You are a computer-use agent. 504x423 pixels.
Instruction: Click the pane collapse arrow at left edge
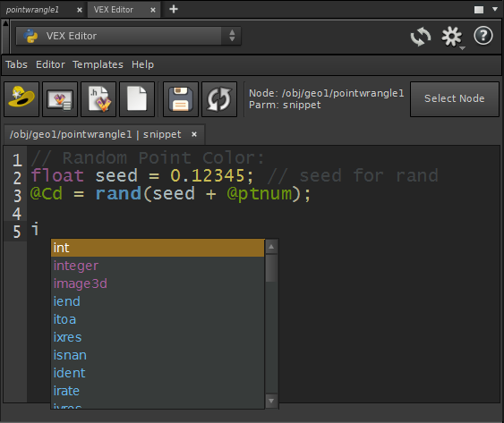pyautogui.click(x=5, y=23)
